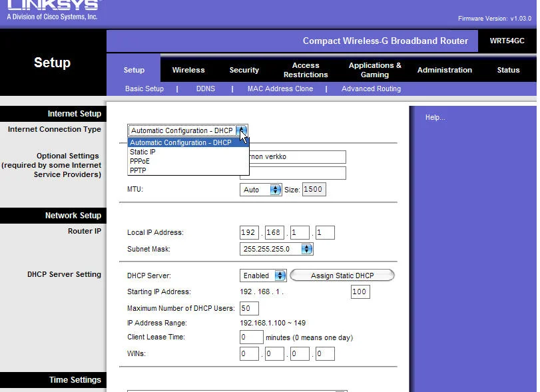540x392 pixels.
Task: Pick PPTP connection type option
Action: click(x=138, y=170)
